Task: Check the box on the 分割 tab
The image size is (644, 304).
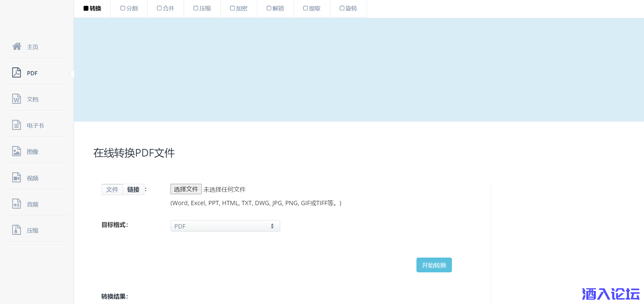Action: [123, 8]
